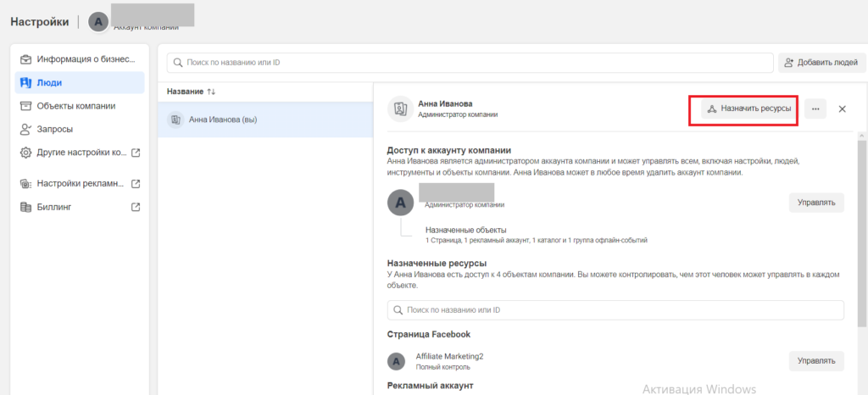Click Управлять next to Affiliate Marketing2

coord(816,361)
